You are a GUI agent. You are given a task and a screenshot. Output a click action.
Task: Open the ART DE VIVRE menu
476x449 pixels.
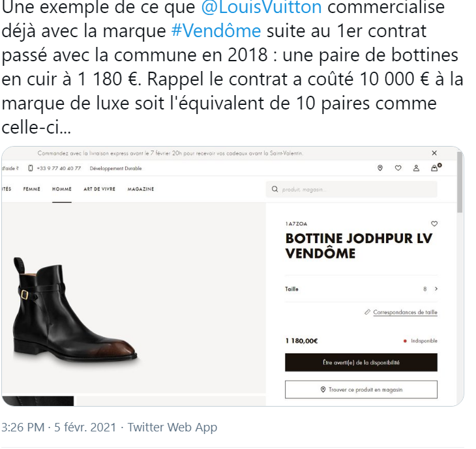tap(100, 189)
